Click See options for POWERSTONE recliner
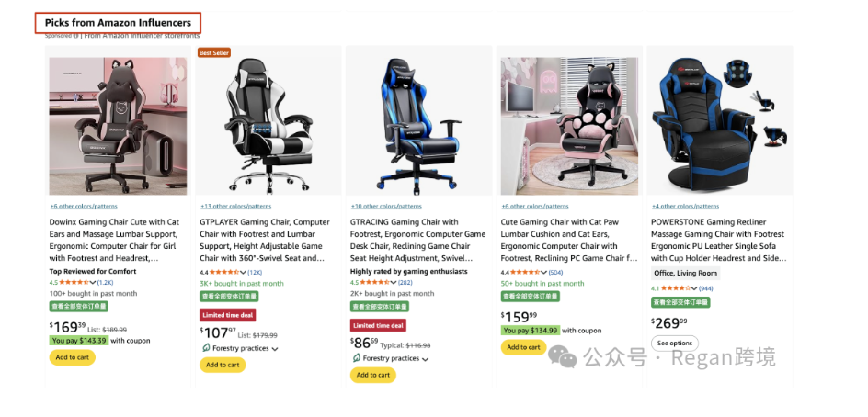868x417 pixels. [x=674, y=344]
